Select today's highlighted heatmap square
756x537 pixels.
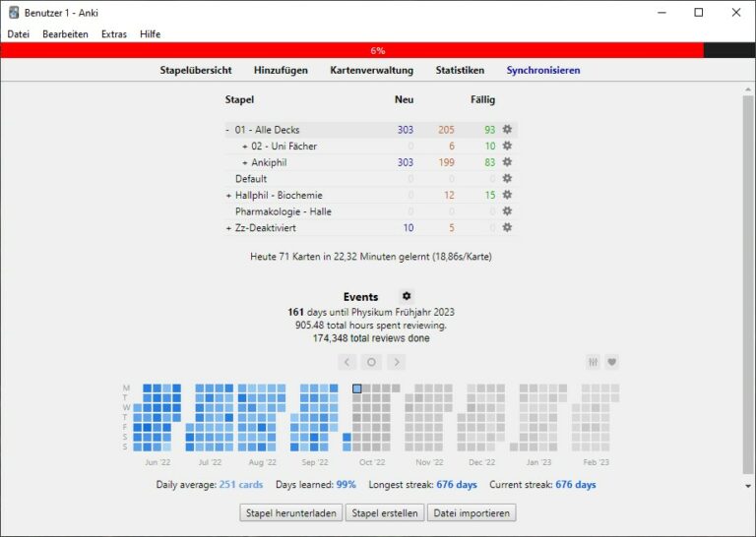[x=356, y=388]
